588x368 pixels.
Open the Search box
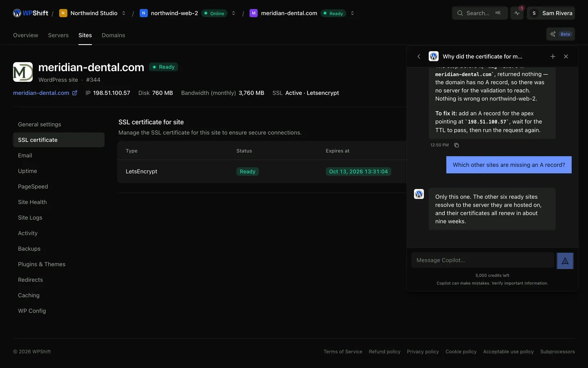coord(480,13)
